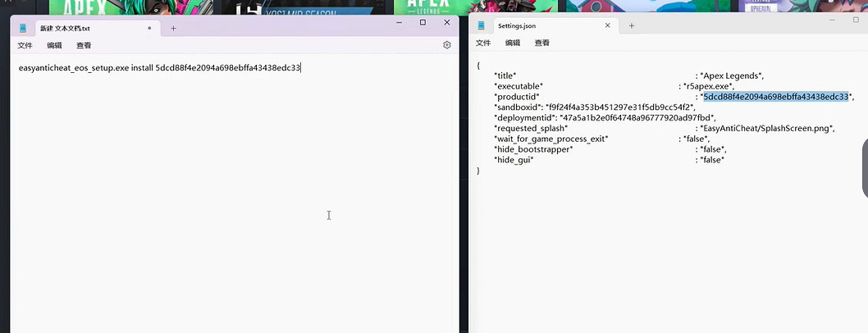
Task: Click unsaved dot on 新建 文本文档.txt tab
Action: coord(149,28)
